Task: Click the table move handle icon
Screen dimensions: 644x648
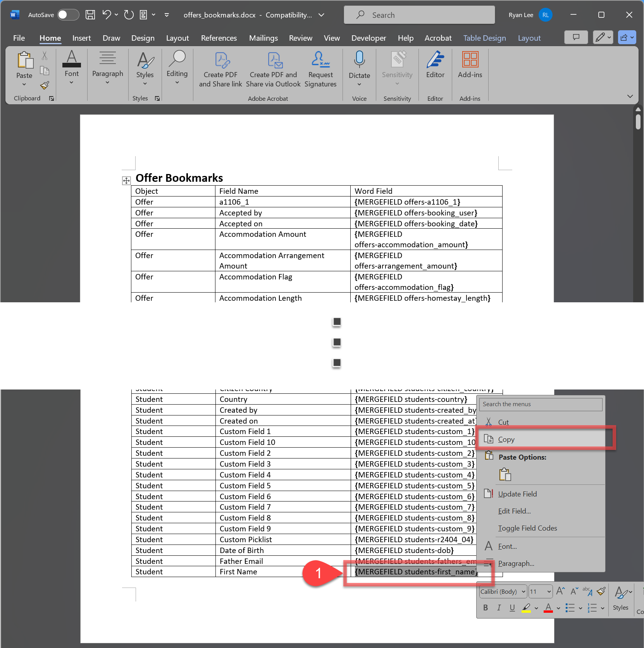Action: 126,181
